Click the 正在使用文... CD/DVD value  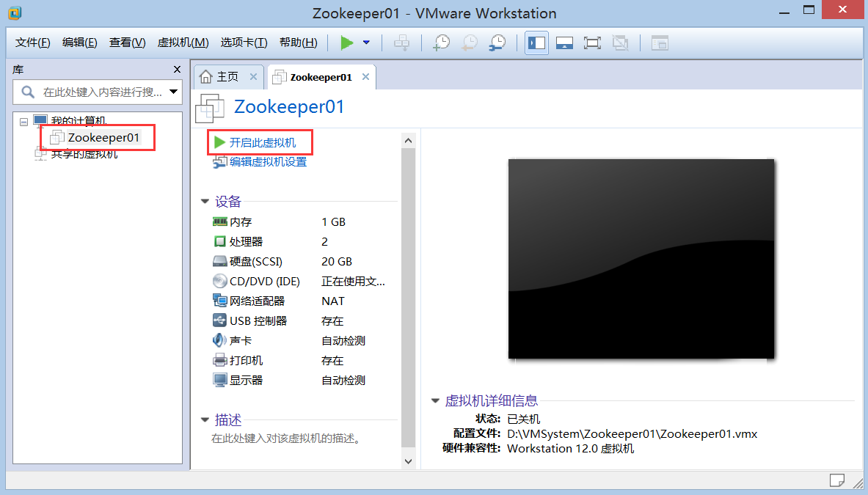point(353,282)
